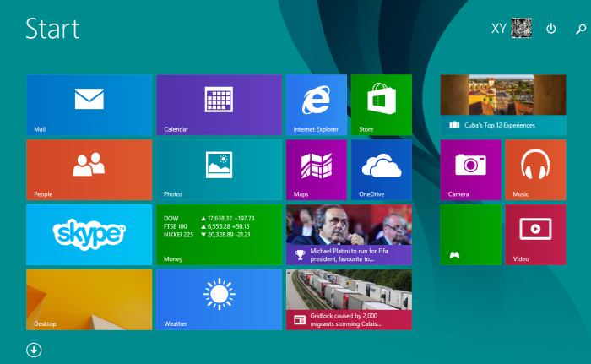Click the power options button
This screenshot has width=591, height=364.
tap(551, 29)
